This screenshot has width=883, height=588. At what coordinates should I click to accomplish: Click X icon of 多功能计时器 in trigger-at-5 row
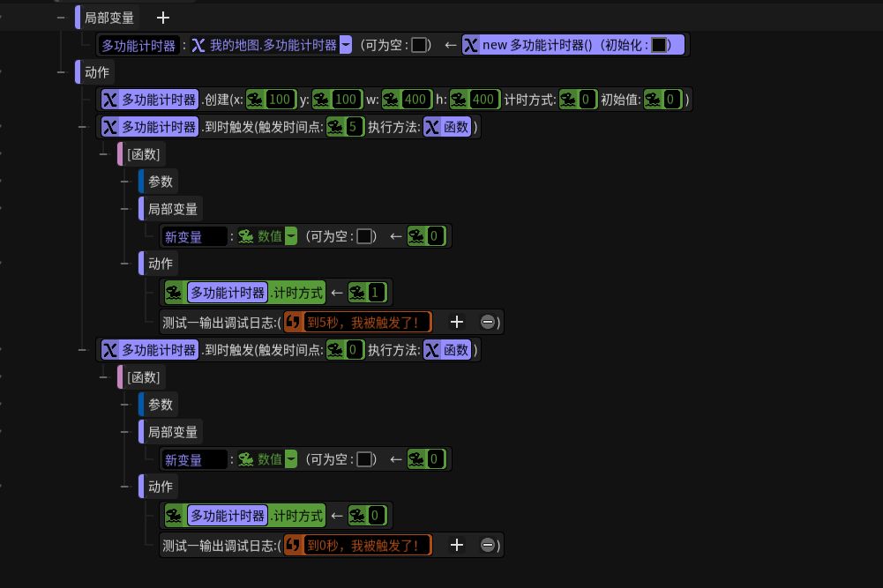[109, 127]
